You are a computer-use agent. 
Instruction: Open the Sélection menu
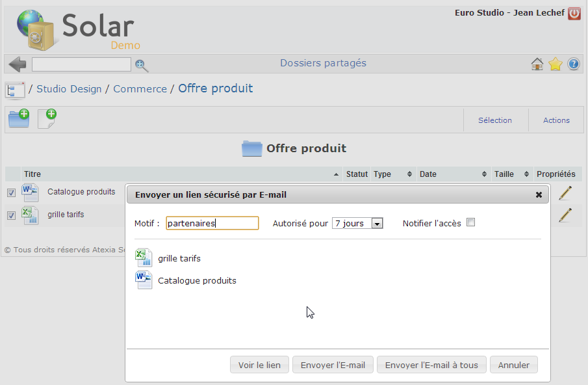tap(494, 120)
